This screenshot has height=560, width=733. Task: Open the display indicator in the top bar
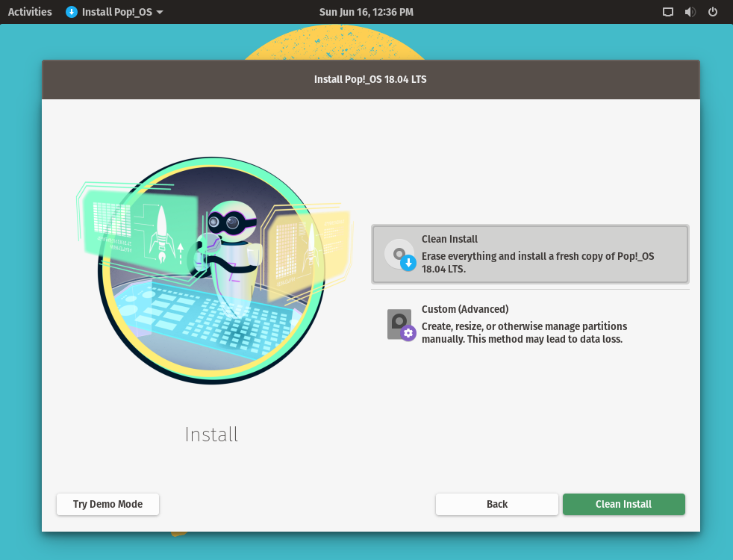[x=668, y=12]
